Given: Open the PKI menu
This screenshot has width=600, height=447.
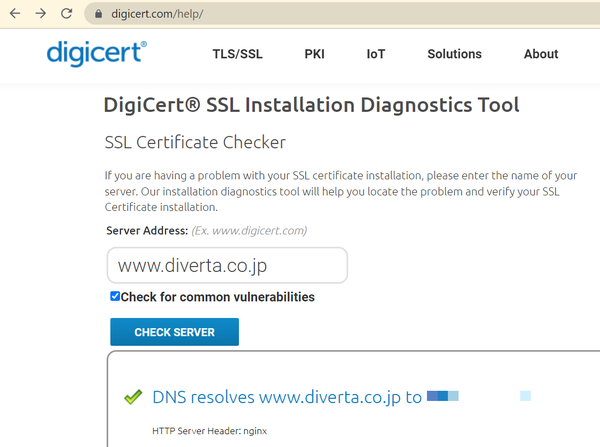Looking at the screenshot, I should pos(315,54).
